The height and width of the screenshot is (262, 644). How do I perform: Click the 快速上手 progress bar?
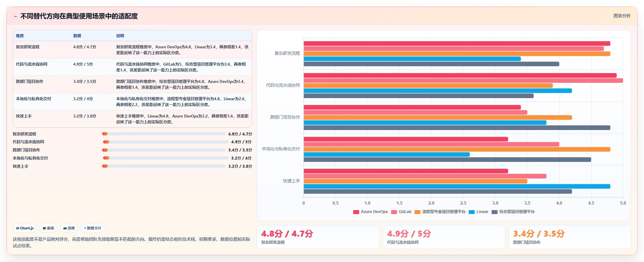coord(164,166)
